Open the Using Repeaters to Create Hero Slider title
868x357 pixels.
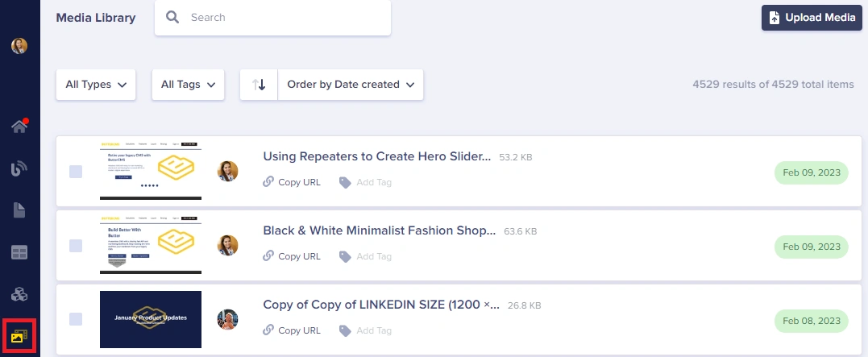[376, 156]
